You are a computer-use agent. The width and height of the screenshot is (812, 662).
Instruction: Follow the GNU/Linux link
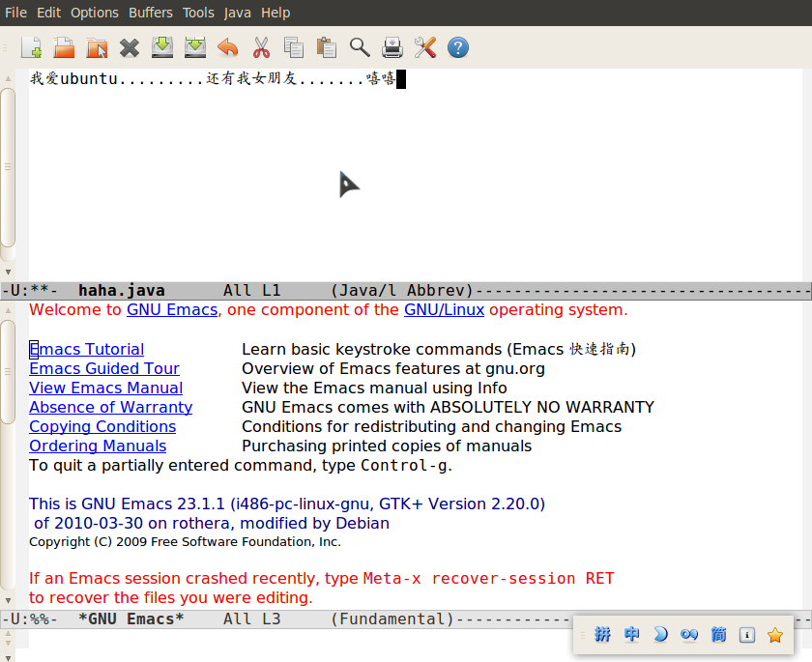(x=445, y=309)
